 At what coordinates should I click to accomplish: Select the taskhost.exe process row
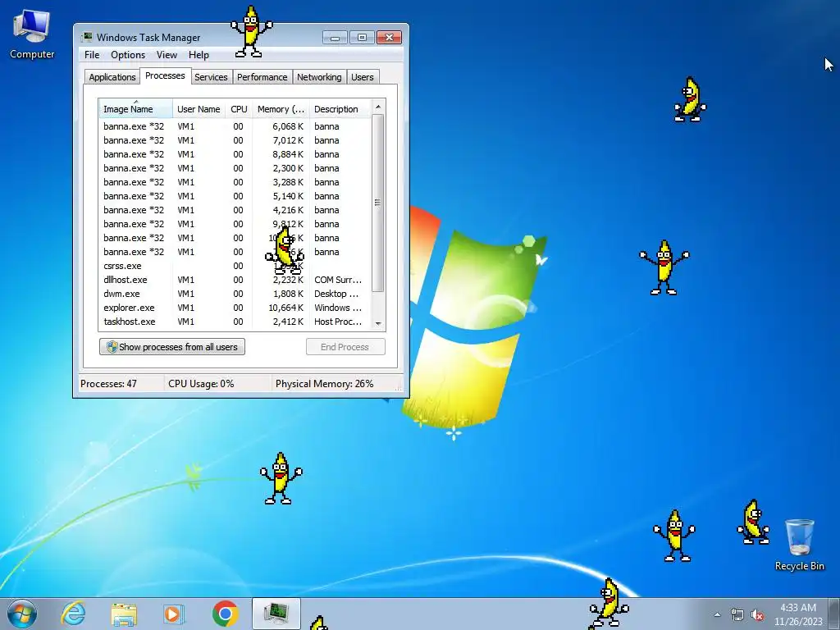point(235,322)
